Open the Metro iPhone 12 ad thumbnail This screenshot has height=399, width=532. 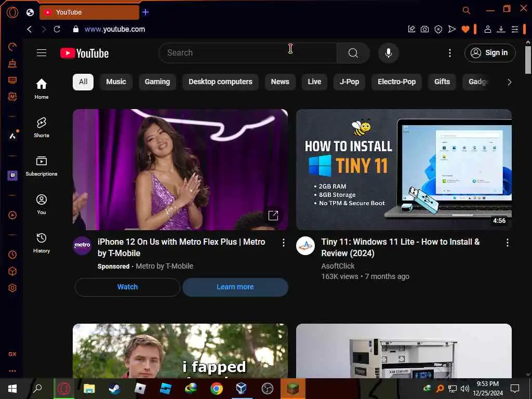tap(180, 169)
